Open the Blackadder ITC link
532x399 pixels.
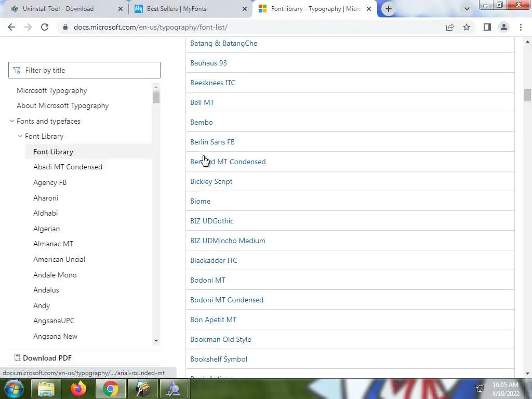point(214,260)
